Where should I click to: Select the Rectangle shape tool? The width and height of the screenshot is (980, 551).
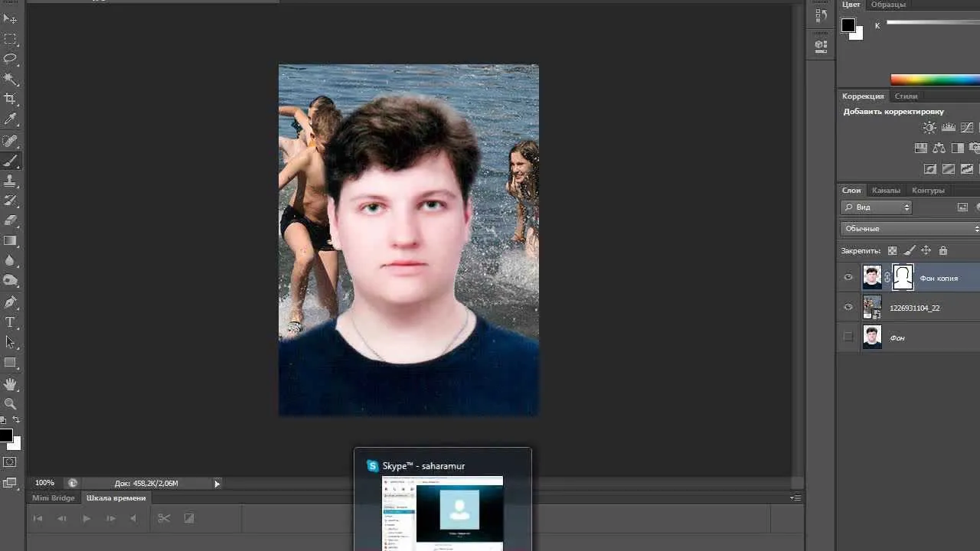coord(11,363)
